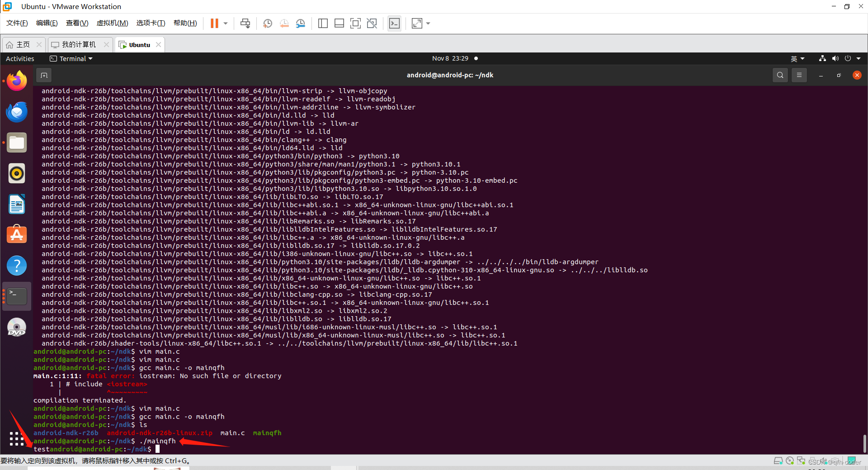Open the snapshot manager
868x470 pixels.
pos(301,23)
